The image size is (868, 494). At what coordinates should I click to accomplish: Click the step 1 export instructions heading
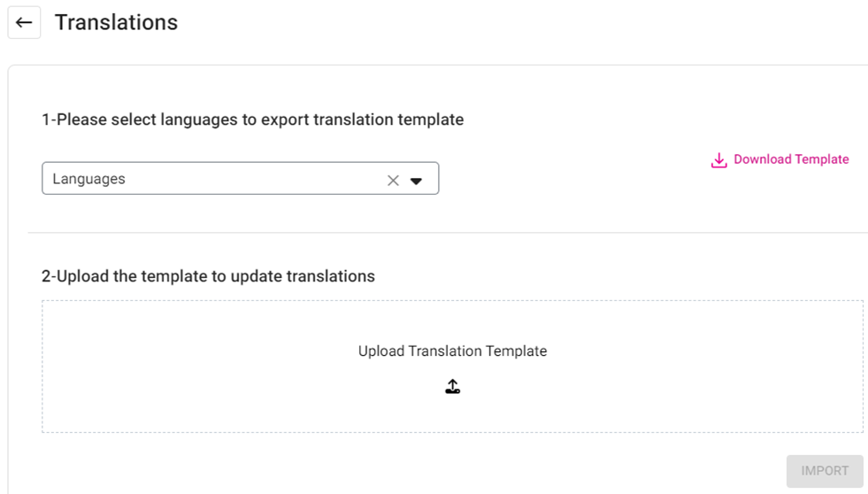point(252,120)
